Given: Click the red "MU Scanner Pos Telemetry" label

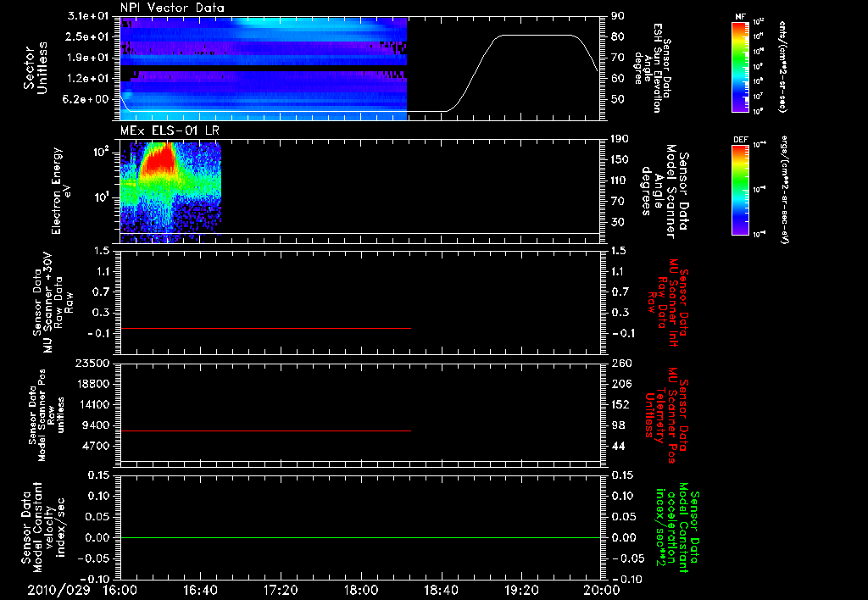Looking at the screenshot, I should coord(666,415).
